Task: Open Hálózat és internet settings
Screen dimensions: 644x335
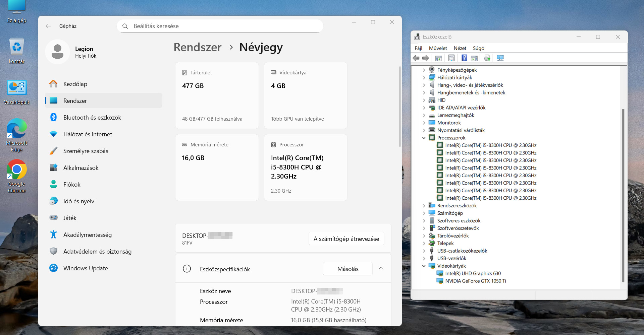Action: (x=103, y=134)
